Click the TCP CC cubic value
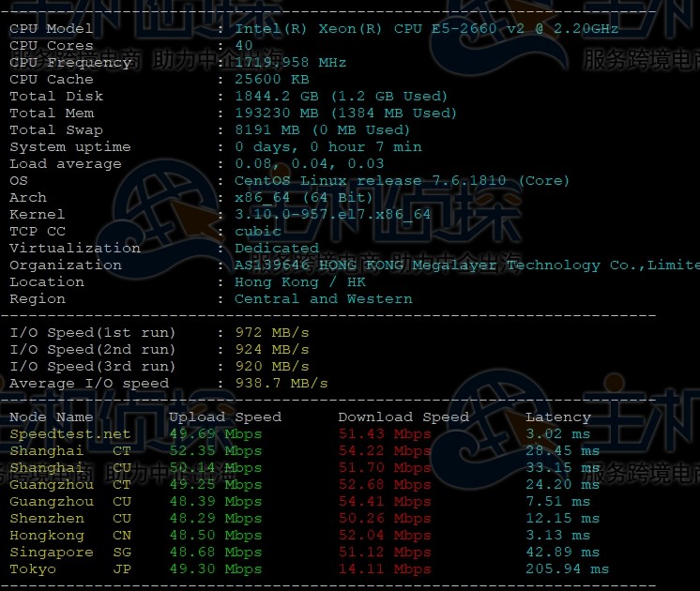 coord(258,231)
